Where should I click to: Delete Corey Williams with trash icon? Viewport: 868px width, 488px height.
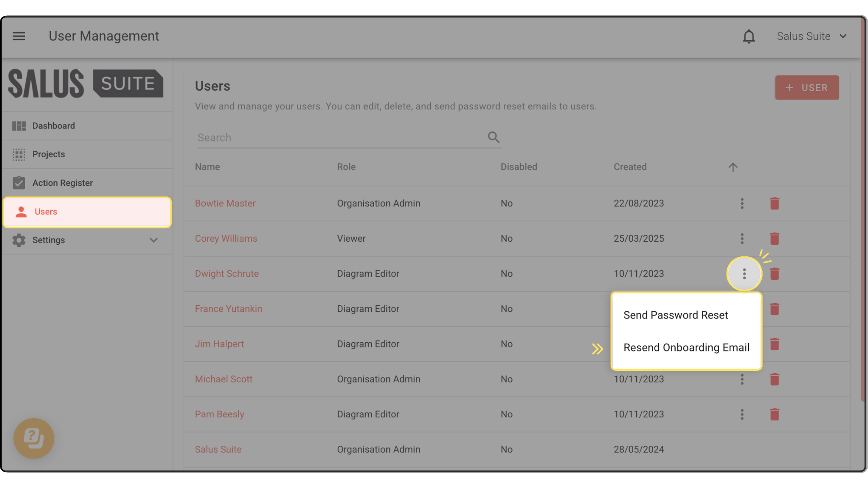pyautogui.click(x=774, y=239)
